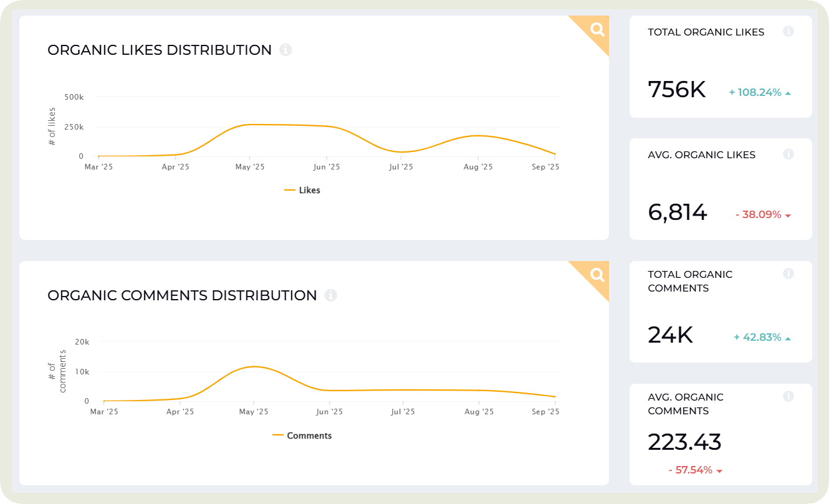Image resolution: width=829 pixels, height=504 pixels.
Task: Open zoom view for Organic Likes chart
Action: coord(596,29)
